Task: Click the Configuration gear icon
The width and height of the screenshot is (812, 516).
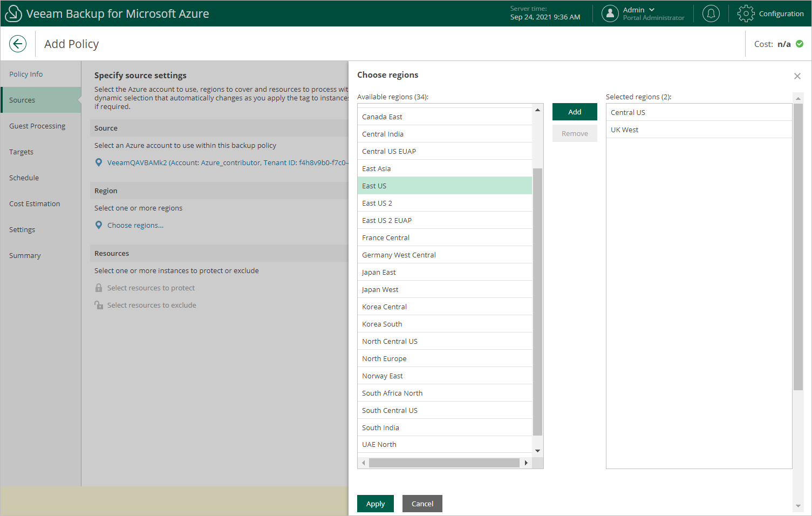Action: (746, 13)
